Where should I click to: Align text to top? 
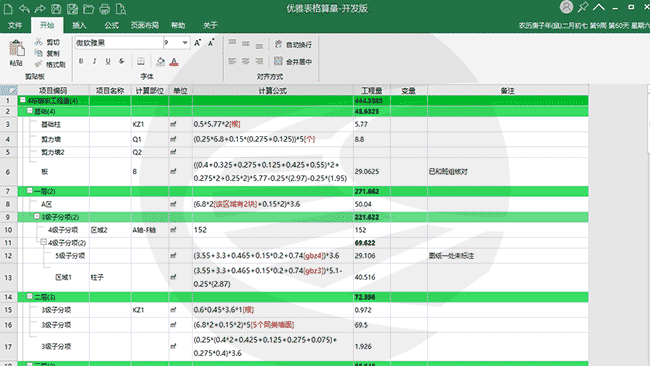click(x=233, y=43)
